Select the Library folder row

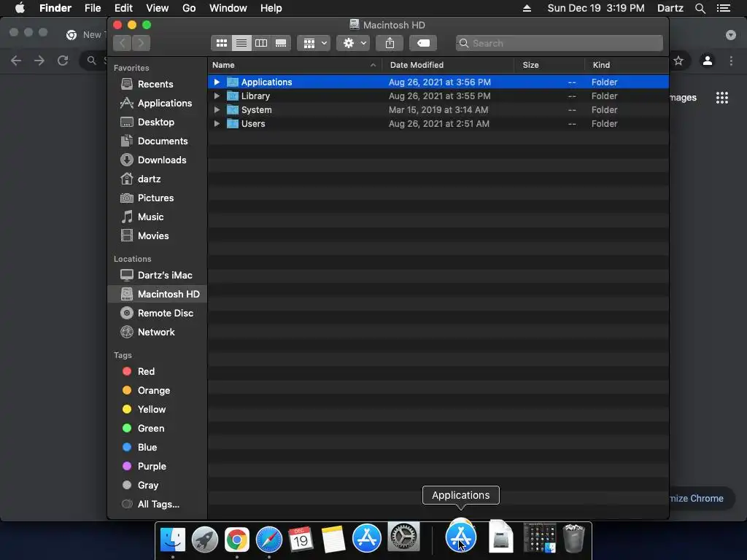(x=438, y=96)
